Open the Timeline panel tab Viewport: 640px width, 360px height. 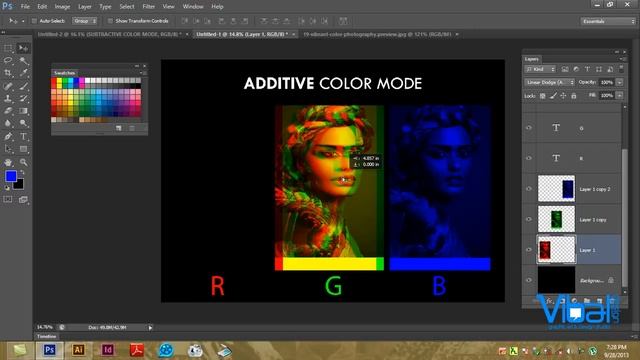pos(47,337)
